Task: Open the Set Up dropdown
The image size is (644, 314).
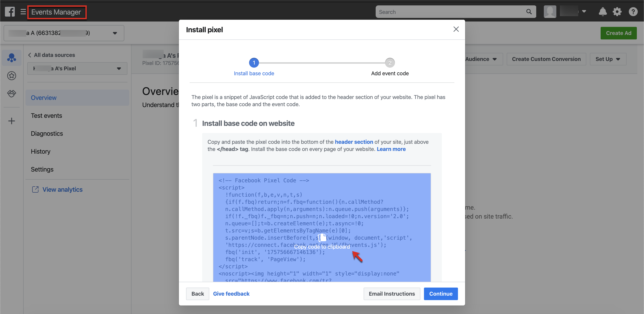Action: tap(608, 59)
